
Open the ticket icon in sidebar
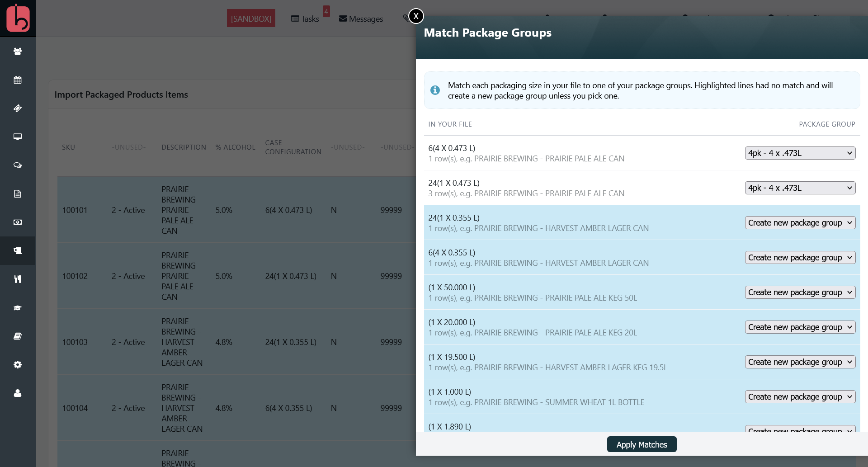coord(18,108)
